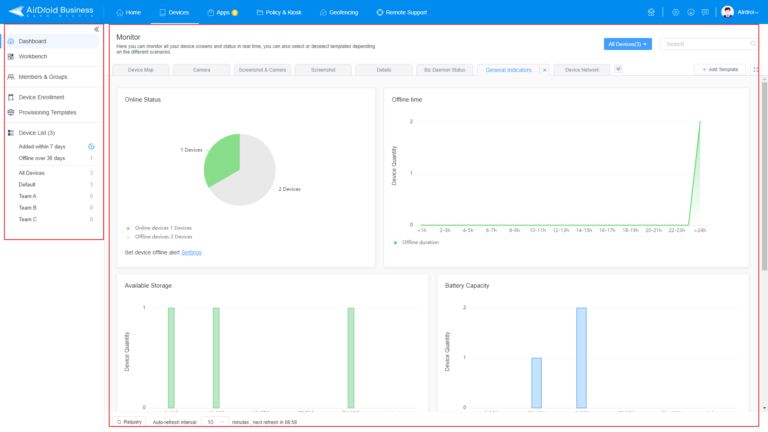Toggle Online devices legend in Online Status
This screenshot has height=432, width=768.
(x=158, y=227)
